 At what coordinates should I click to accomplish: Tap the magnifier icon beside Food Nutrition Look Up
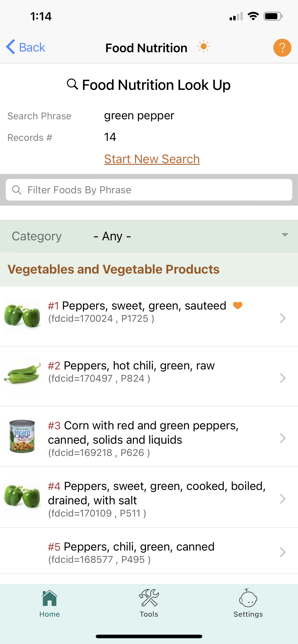tap(72, 84)
